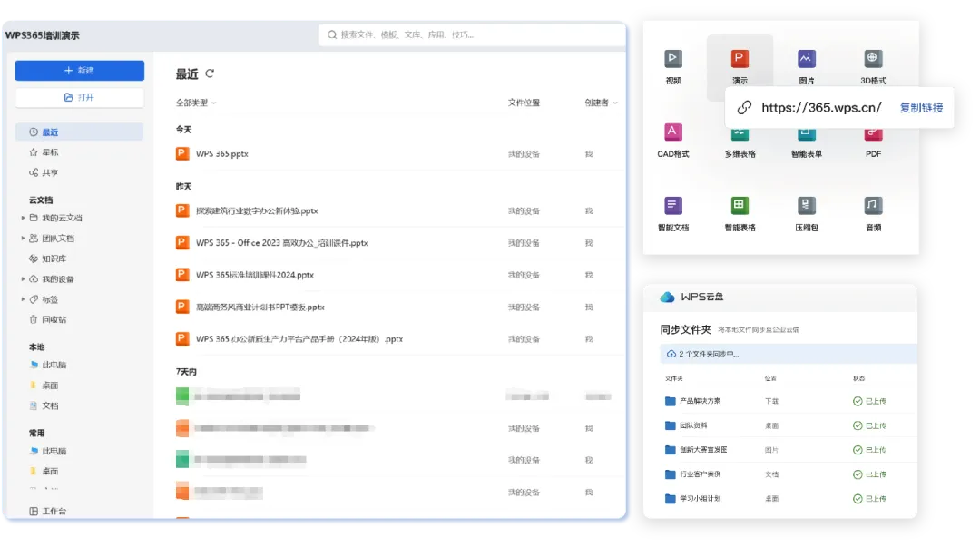The image size is (980, 547).
Task: Click the 文件位置 column header
Action: (524, 103)
